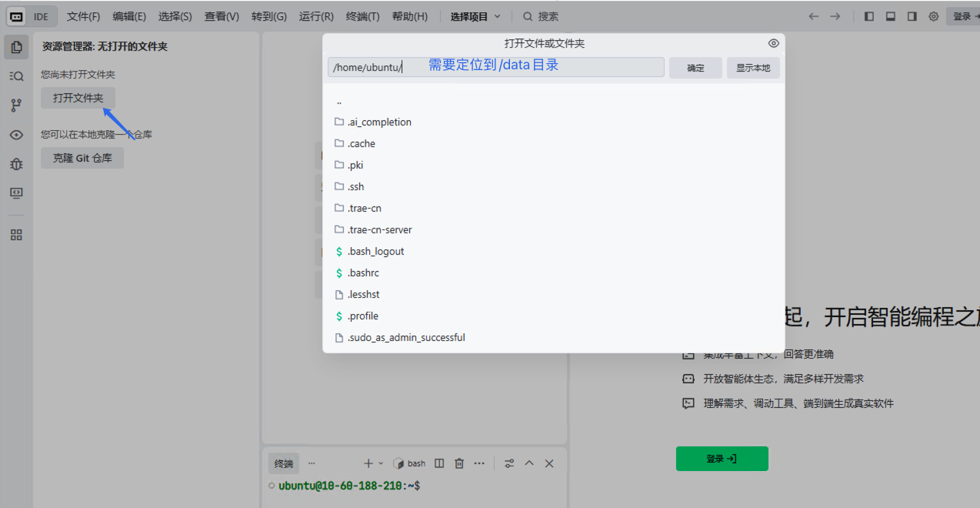Toggle the left sidebar layout icon
Viewport: 980px width, 508px height.
coord(869,16)
